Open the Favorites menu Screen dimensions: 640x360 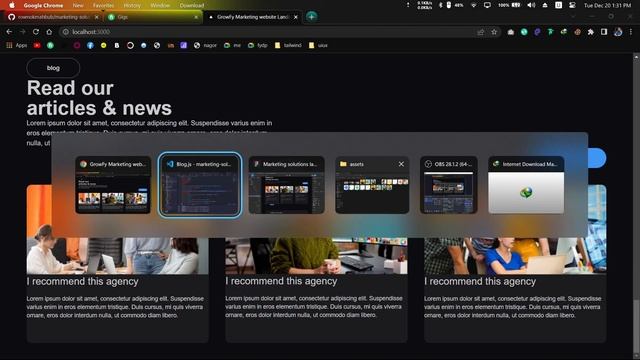103,5
